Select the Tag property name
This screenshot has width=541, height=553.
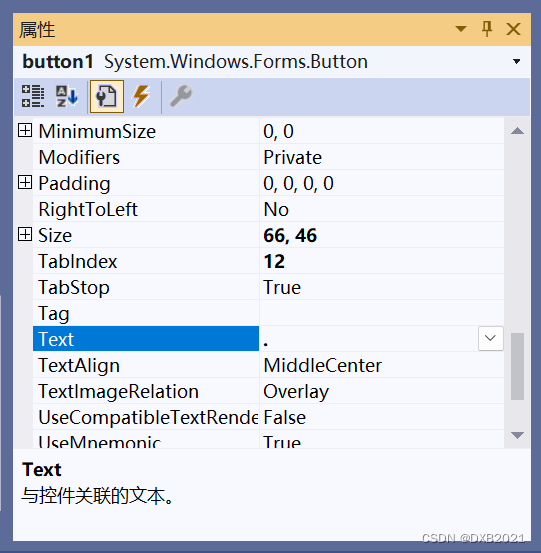(x=54, y=314)
